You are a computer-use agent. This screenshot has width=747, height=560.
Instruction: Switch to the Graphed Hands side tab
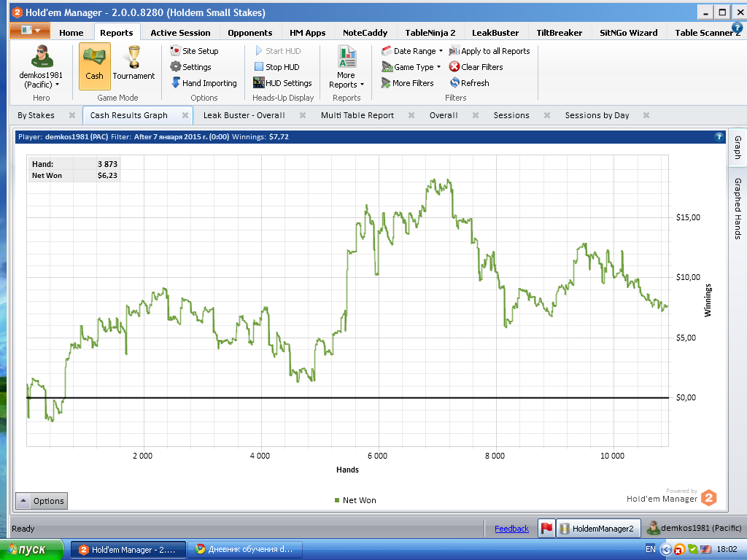point(738,209)
